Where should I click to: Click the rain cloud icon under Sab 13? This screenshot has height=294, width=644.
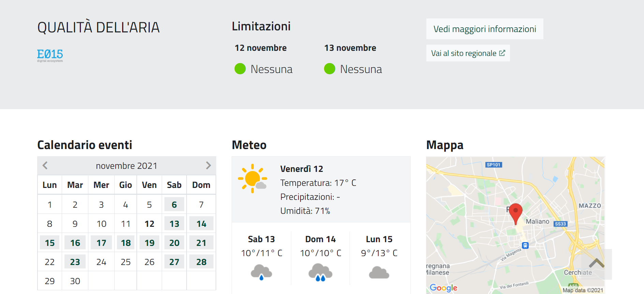pos(261,272)
